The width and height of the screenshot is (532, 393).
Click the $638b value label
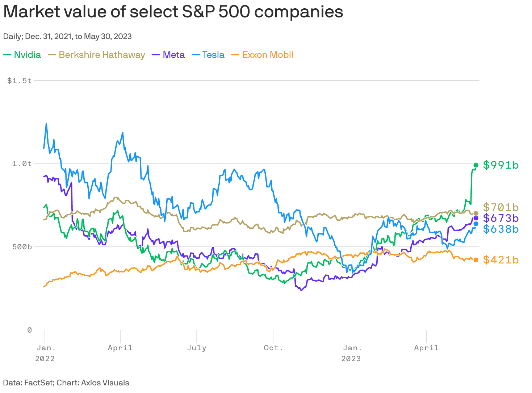tap(501, 229)
